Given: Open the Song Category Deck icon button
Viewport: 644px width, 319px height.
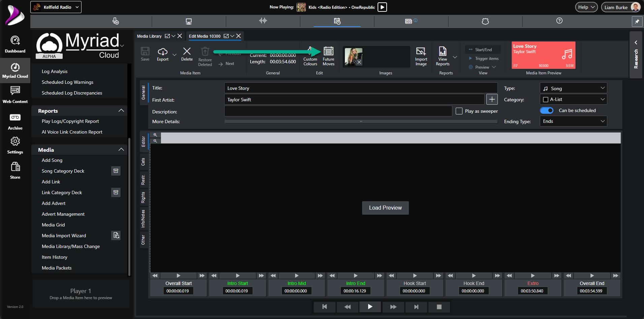Looking at the screenshot, I should click(116, 171).
